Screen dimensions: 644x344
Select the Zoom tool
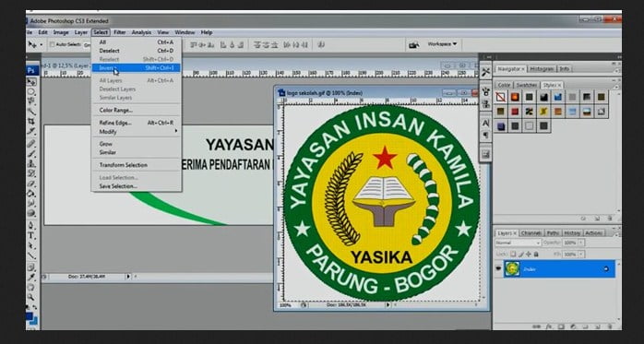point(31,297)
